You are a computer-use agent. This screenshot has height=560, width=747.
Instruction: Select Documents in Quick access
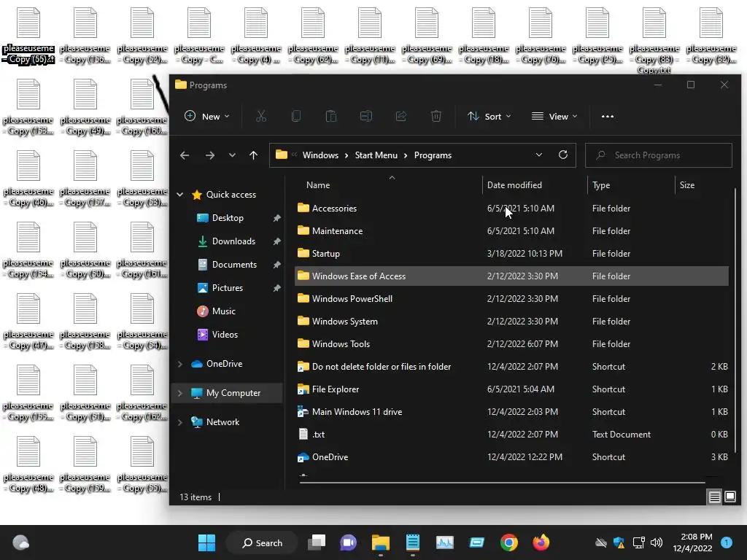pos(234,265)
